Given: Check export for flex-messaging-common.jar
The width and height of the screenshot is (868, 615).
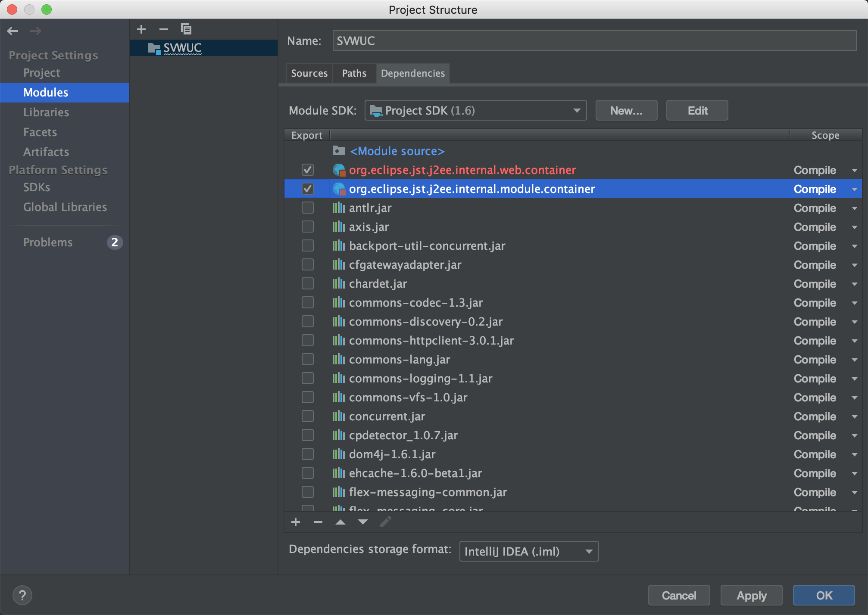Looking at the screenshot, I should click(x=308, y=492).
